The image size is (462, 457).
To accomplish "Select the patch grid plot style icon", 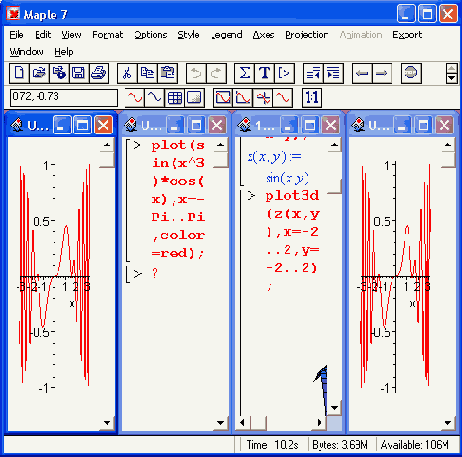I will pos(175,98).
